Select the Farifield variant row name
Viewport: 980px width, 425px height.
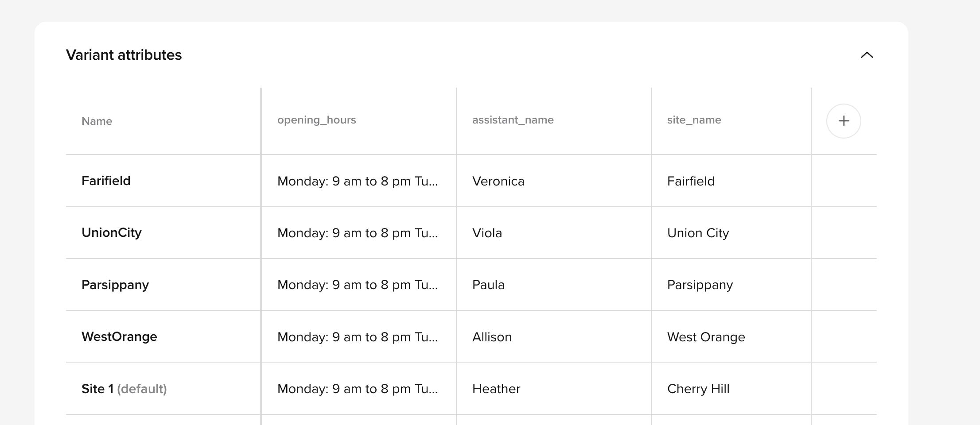(x=106, y=181)
